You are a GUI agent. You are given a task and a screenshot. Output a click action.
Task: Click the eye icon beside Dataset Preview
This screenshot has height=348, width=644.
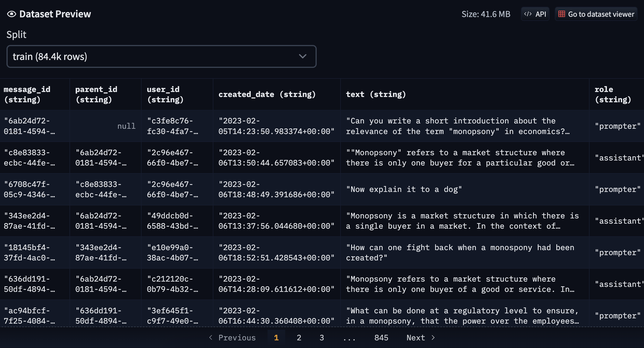[11, 14]
